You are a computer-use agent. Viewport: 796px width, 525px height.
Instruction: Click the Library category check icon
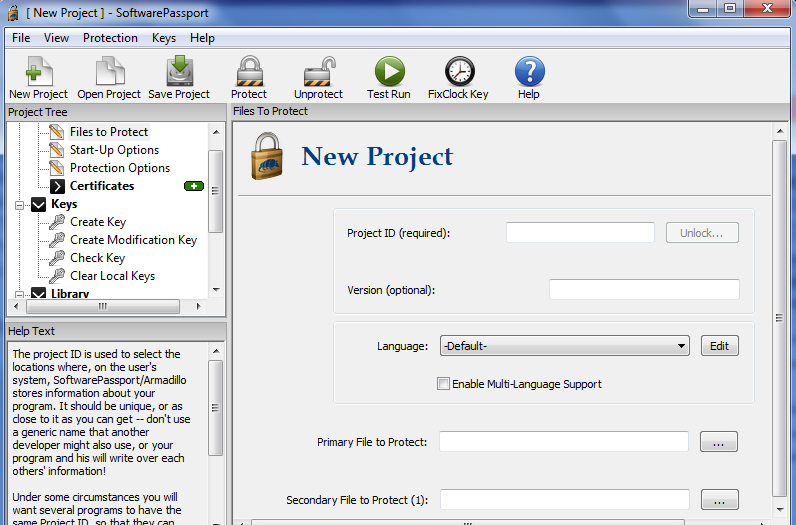(39, 292)
